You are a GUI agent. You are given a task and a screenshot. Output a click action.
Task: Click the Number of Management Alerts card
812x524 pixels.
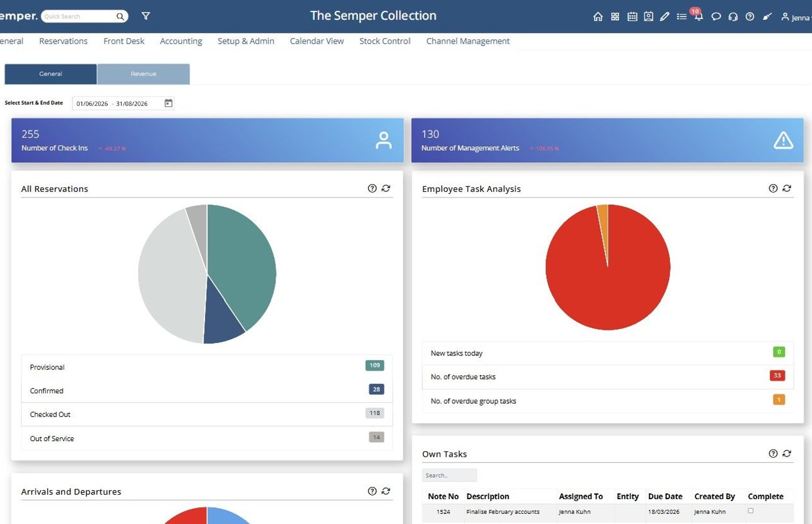[x=607, y=141]
